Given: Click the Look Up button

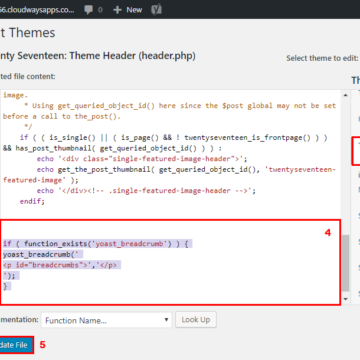Looking at the screenshot, I should 196,320.
